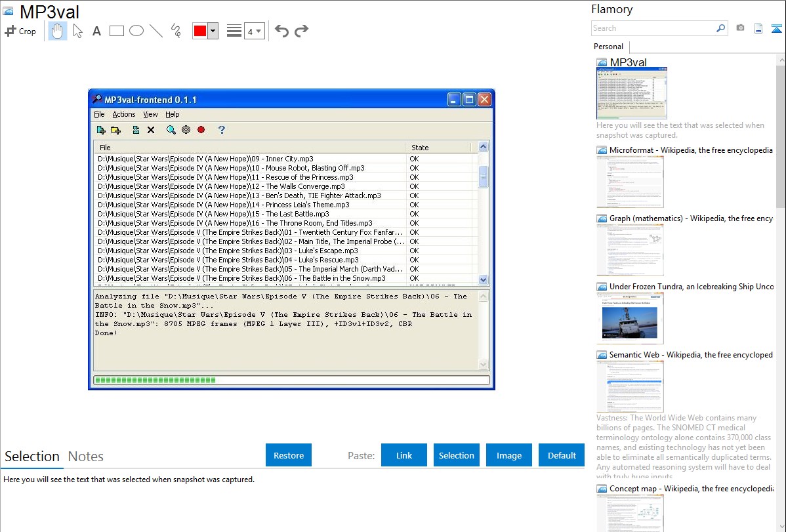Select the row '09 - Inner City.mp3'
Image resolution: width=786 pixels, height=532 pixels.
coord(285,159)
